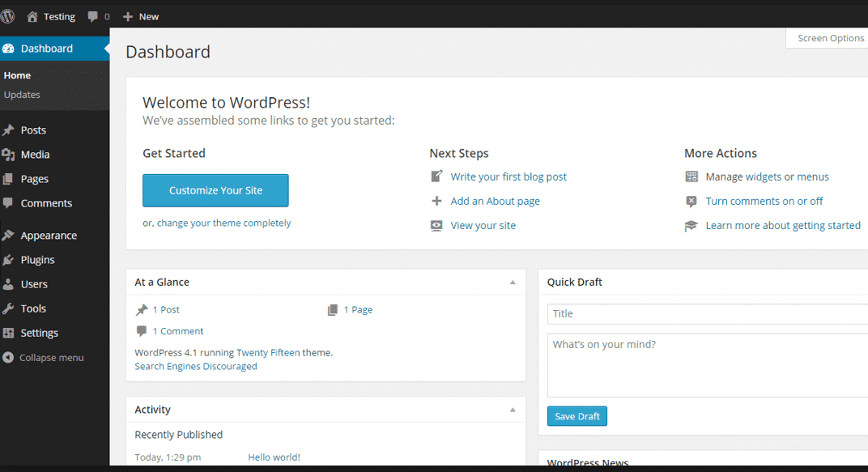Open Write your first blog post link
The image size is (868, 472).
pyautogui.click(x=508, y=176)
